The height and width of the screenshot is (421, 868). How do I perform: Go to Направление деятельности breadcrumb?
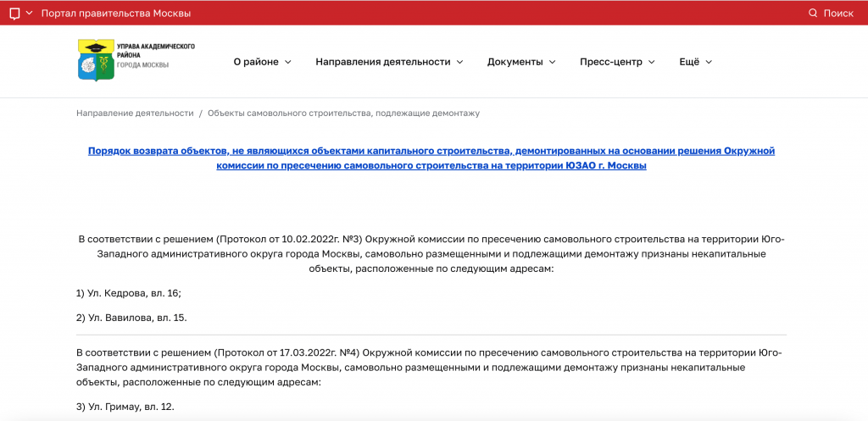(135, 113)
